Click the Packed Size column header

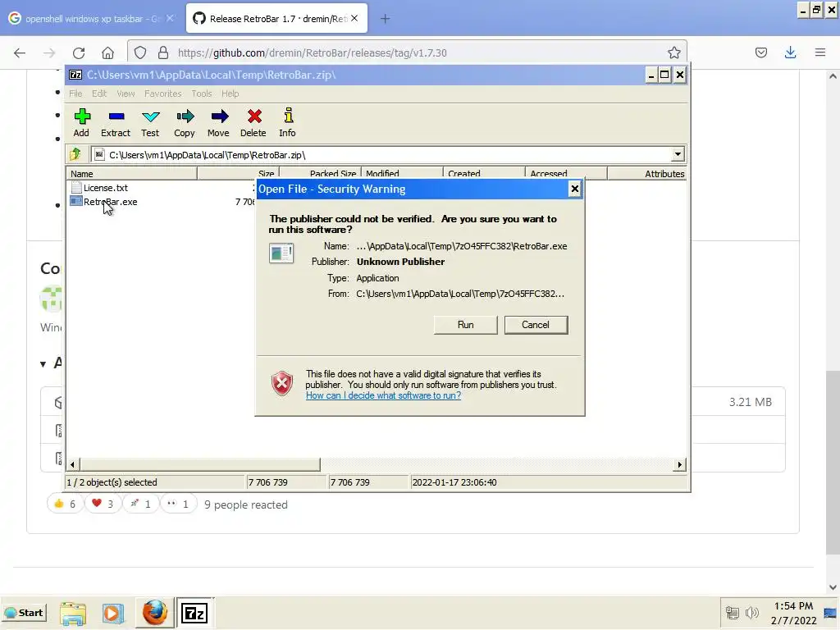tap(321, 173)
